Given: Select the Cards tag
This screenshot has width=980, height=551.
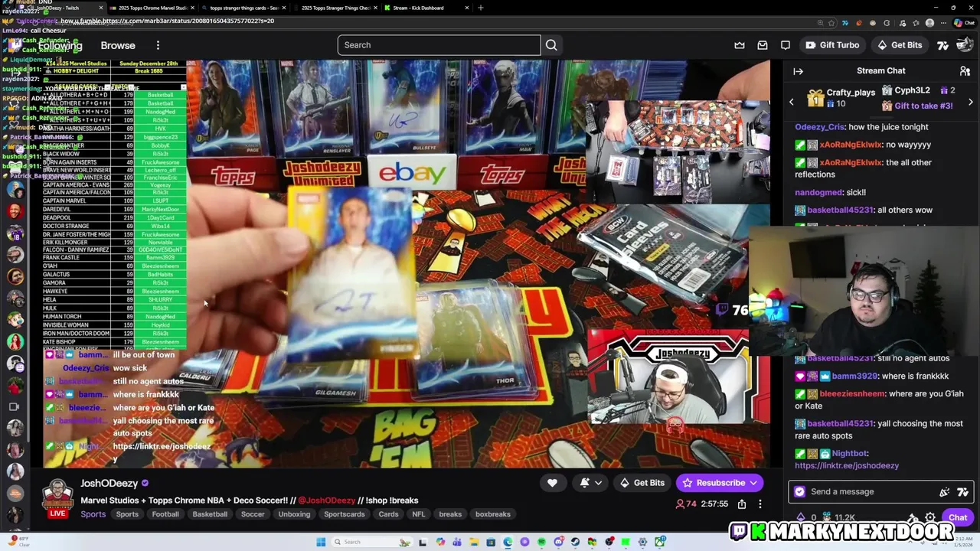Looking at the screenshot, I should (388, 514).
